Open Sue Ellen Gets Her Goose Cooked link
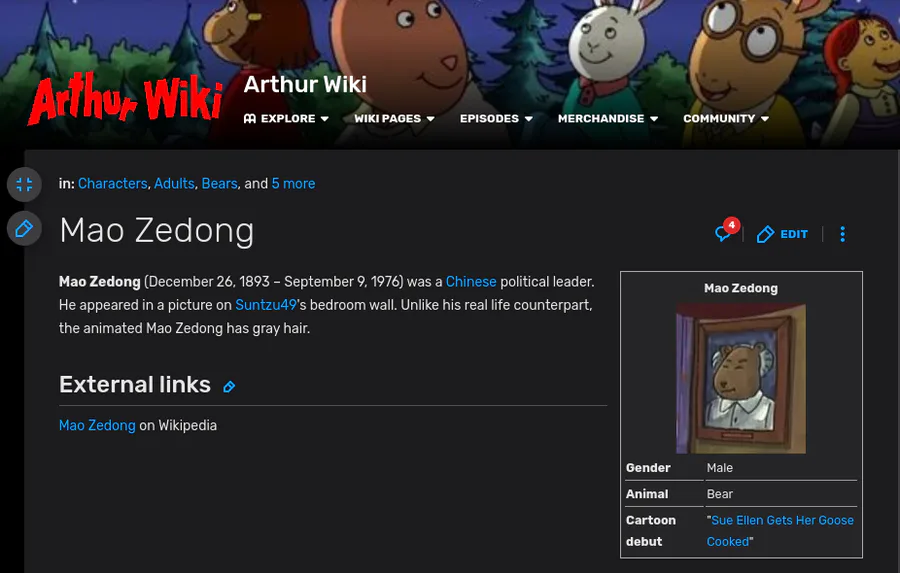 click(780, 531)
